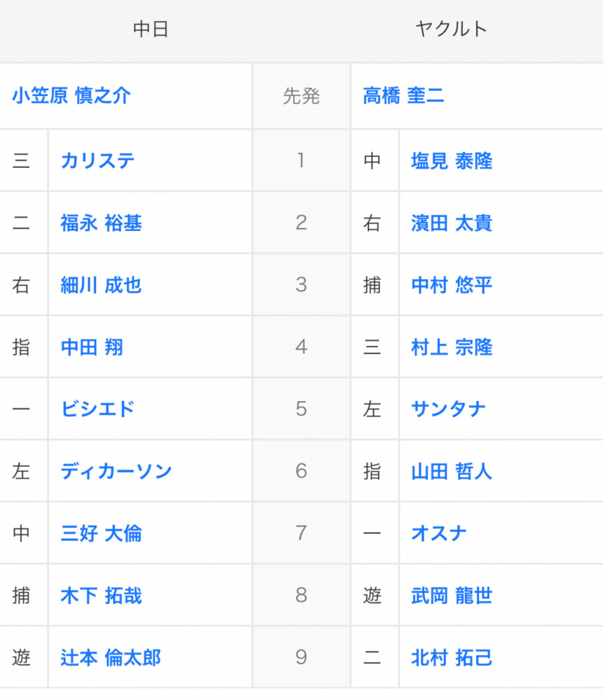View 武岡 龍世 player page
Screen dimensions: 603x700
tap(452, 596)
